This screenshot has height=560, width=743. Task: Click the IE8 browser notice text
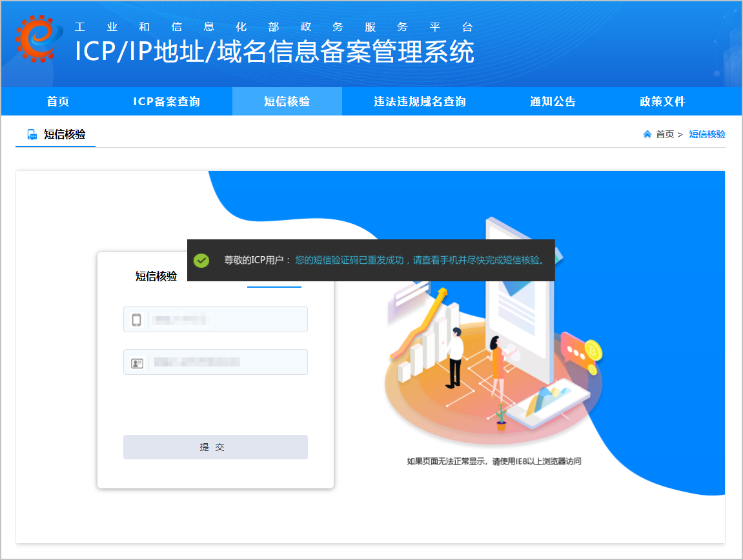coord(494,461)
